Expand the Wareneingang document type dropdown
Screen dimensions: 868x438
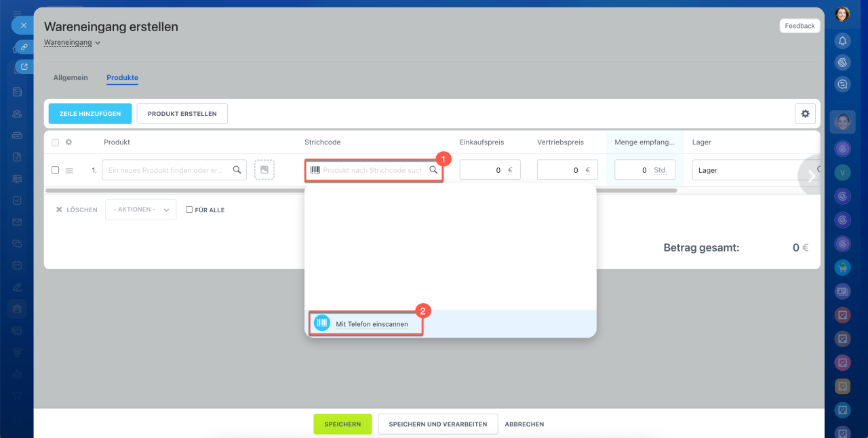pyautogui.click(x=73, y=42)
